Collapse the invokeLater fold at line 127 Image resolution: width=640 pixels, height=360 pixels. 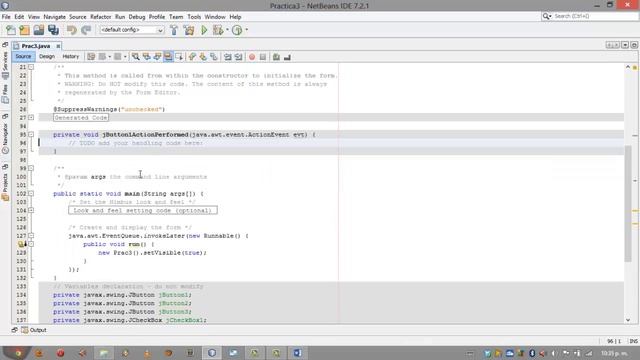coord(31,236)
